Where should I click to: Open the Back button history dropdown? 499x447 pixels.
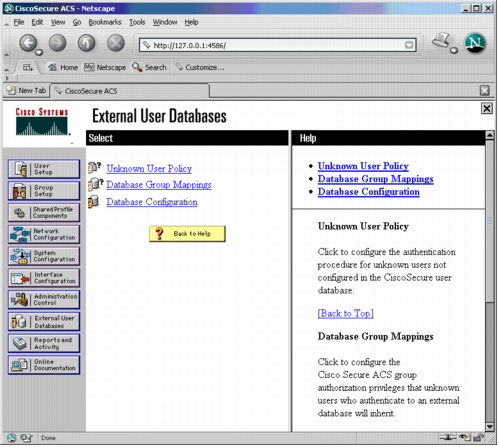tap(39, 52)
